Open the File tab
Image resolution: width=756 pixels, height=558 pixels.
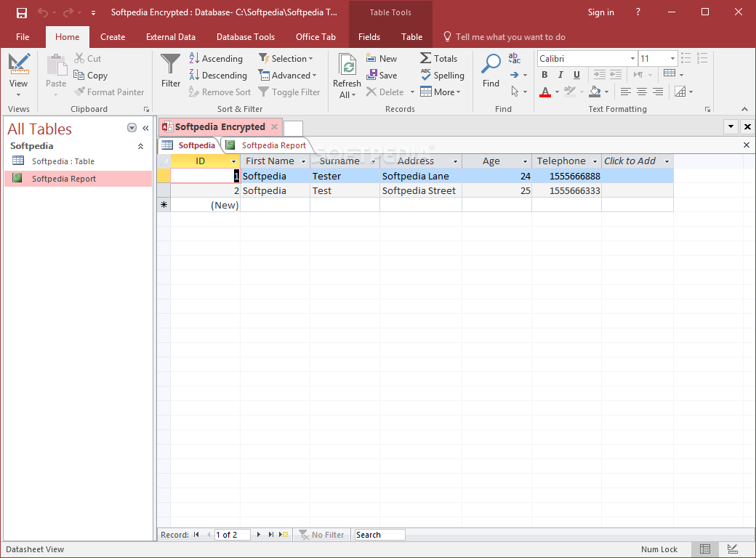pos(23,37)
